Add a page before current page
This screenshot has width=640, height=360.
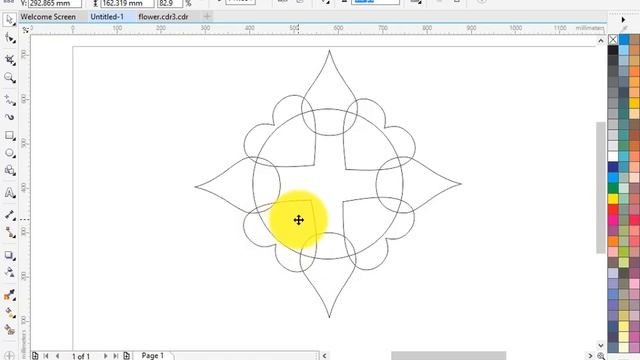coord(36,356)
